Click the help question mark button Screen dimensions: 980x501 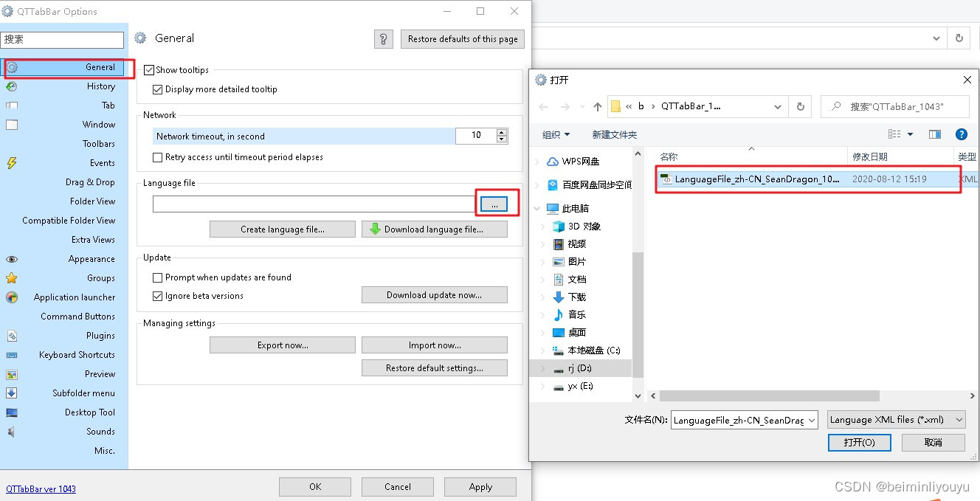(x=384, y=39)
